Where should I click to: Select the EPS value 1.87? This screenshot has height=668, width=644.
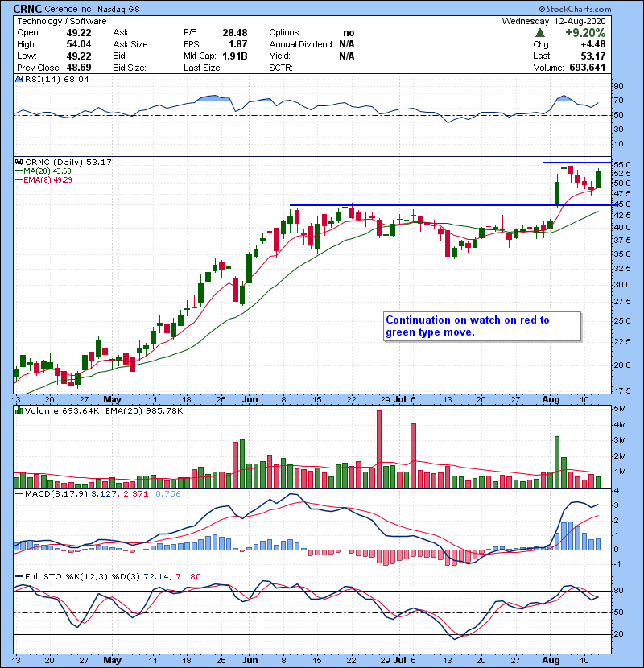237,44
